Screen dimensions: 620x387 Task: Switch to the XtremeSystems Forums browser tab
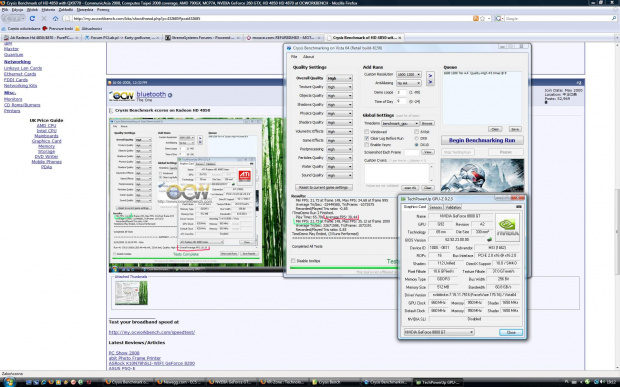point(202,38)
